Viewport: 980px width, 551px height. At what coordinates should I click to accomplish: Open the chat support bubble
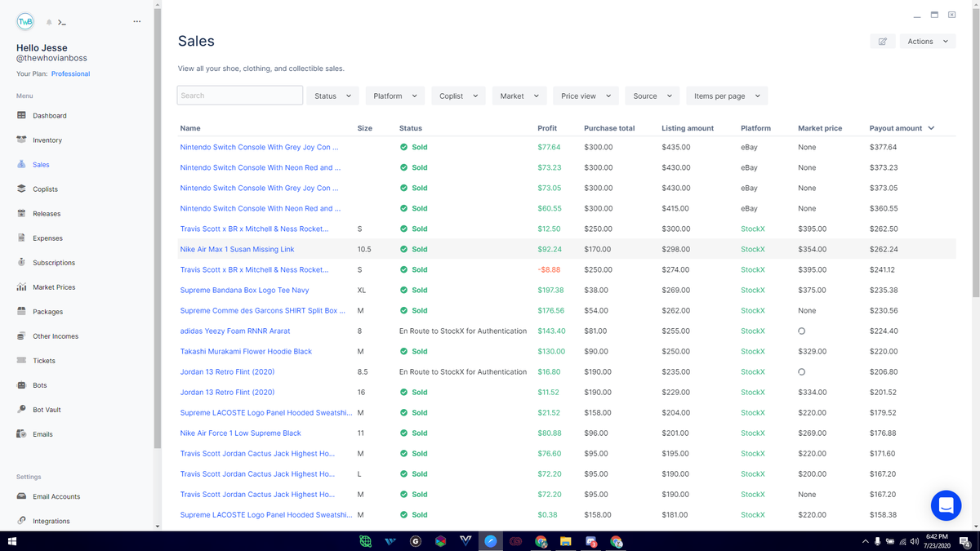946,505
